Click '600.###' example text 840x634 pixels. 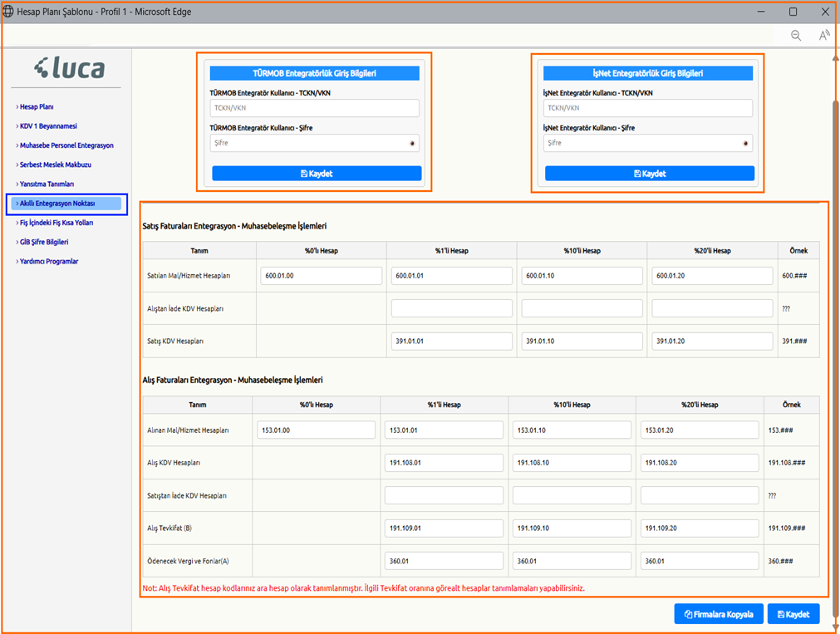(x=794, y=276)
